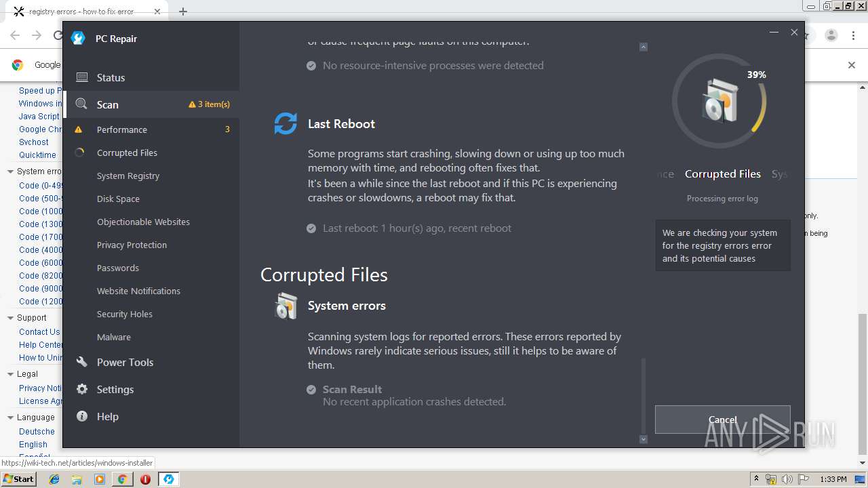The width and height of the screenshot is (868, 488).
Task: Click the System errors icon
Action: (x=285, y=306)
